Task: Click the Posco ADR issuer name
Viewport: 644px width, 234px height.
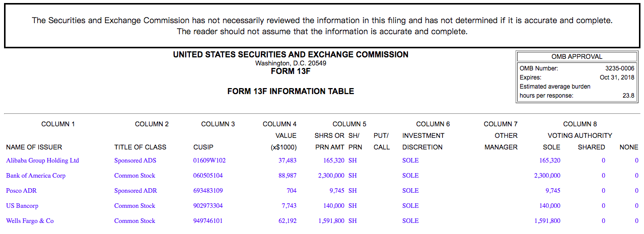Action: (x=21, y=191)
